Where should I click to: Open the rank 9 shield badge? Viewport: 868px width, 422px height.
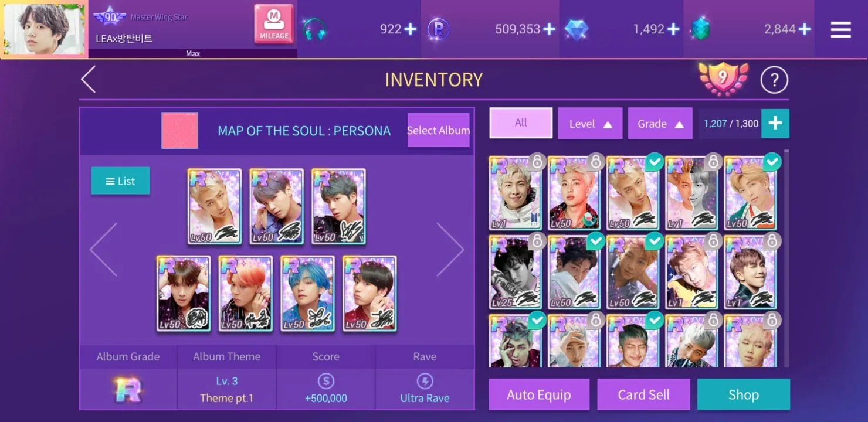point(724,79)
